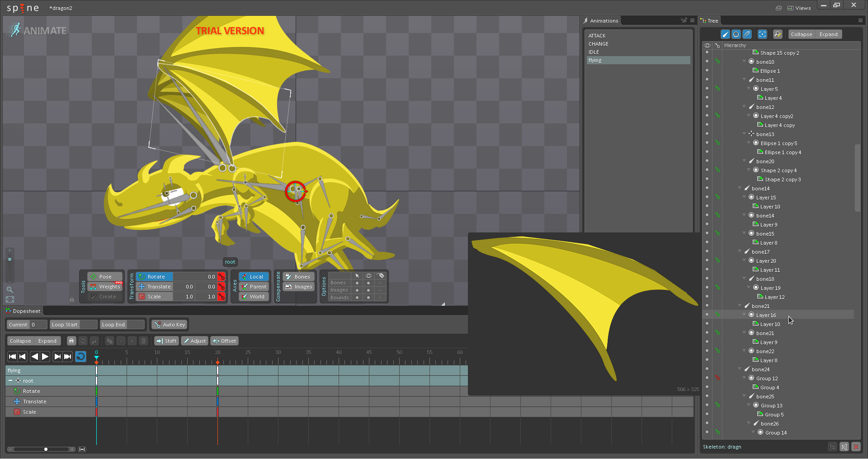The image size is (868, 459).
Task: Toggle Bounds selection option dot
Action: [357, 298]
